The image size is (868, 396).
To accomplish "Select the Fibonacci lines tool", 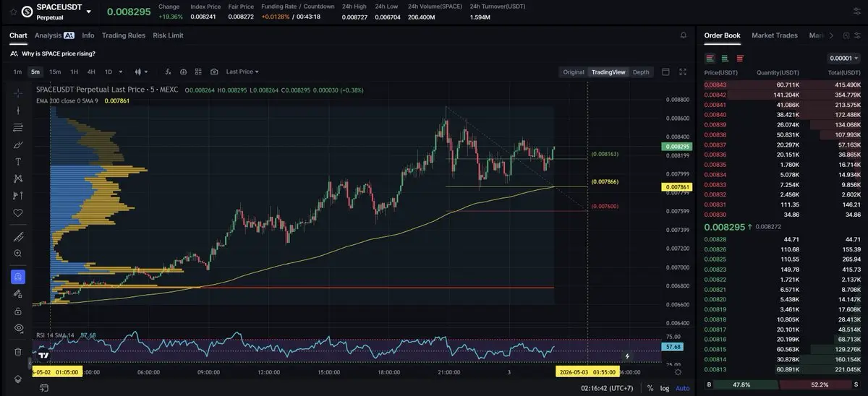I will point(18,127).
